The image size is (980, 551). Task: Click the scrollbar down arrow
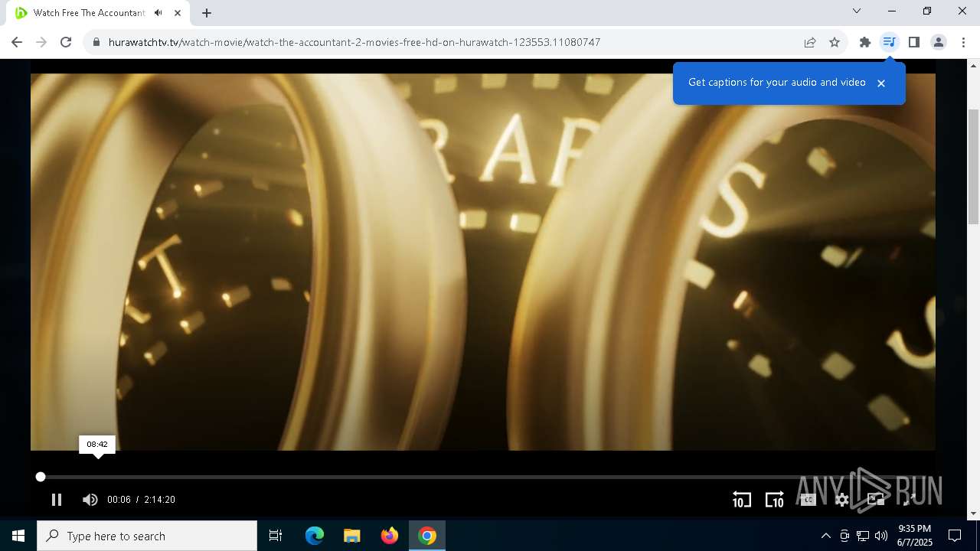(x=973, y=514)
